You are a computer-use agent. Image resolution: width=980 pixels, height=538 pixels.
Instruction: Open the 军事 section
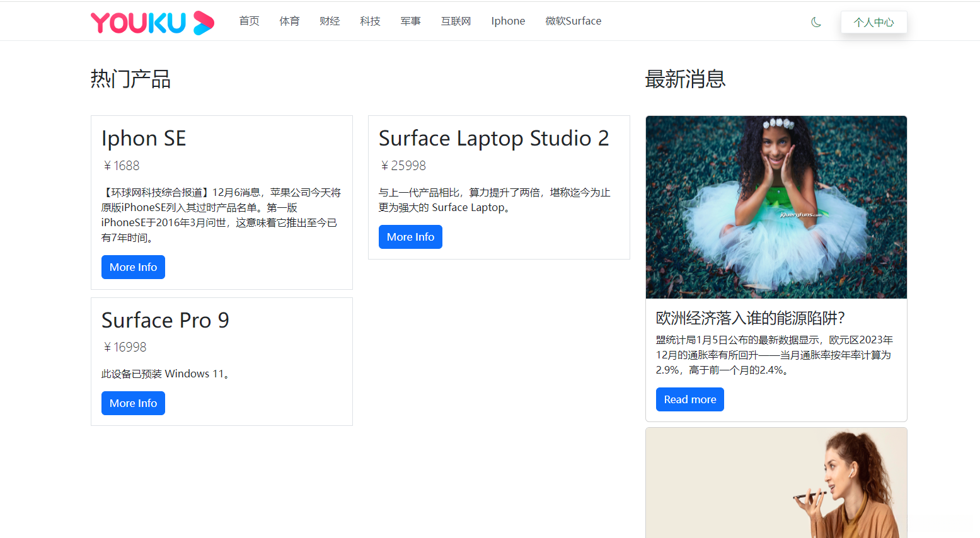coord(411,21)
